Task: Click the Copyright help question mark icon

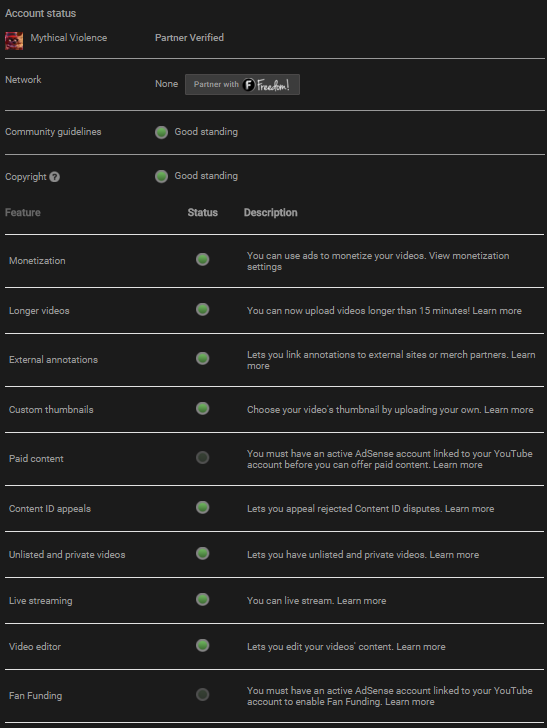Action: pos(54,177)
